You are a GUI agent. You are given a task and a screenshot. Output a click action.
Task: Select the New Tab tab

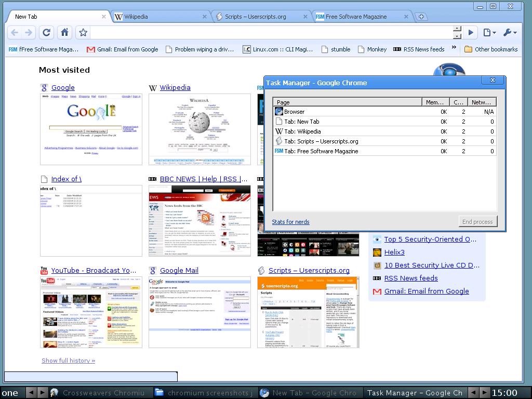pos(58,17)
